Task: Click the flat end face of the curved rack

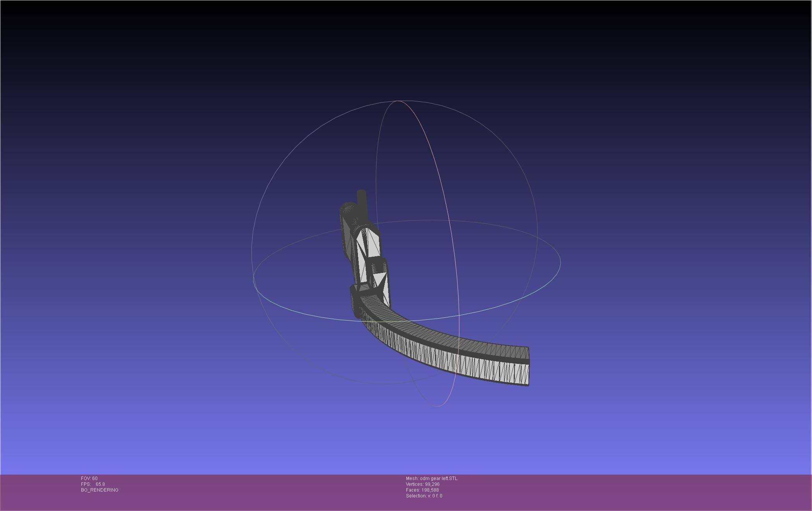Action: click(x=529, y=366)
